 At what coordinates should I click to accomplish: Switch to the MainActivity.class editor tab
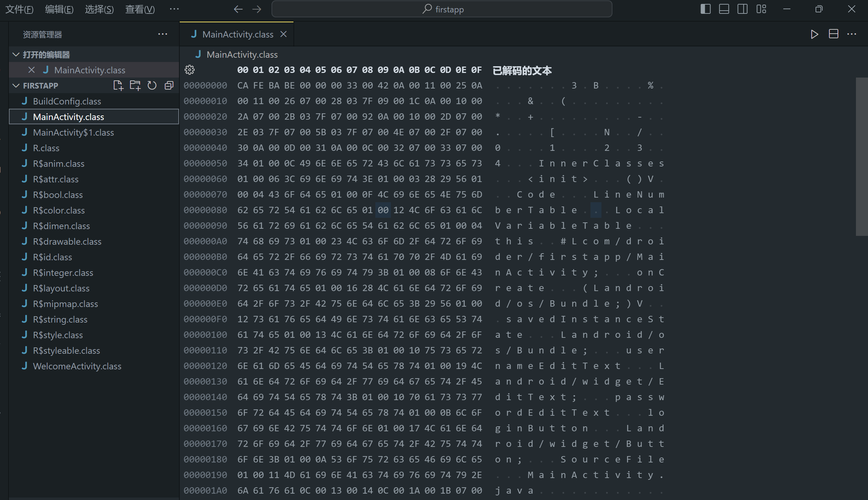tap(237, 34)
